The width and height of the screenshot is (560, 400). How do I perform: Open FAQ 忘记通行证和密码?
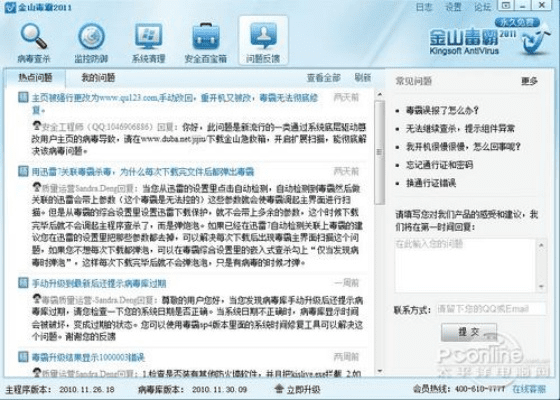coord(439,165)
